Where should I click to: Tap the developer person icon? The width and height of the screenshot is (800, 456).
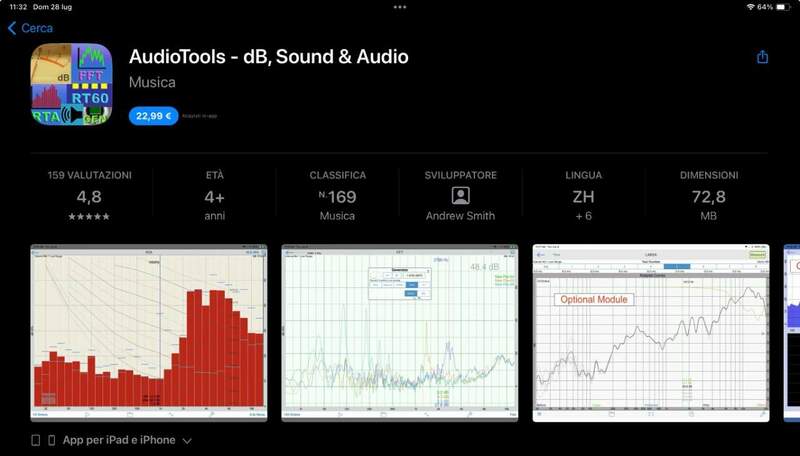click(x=460, y=196)
